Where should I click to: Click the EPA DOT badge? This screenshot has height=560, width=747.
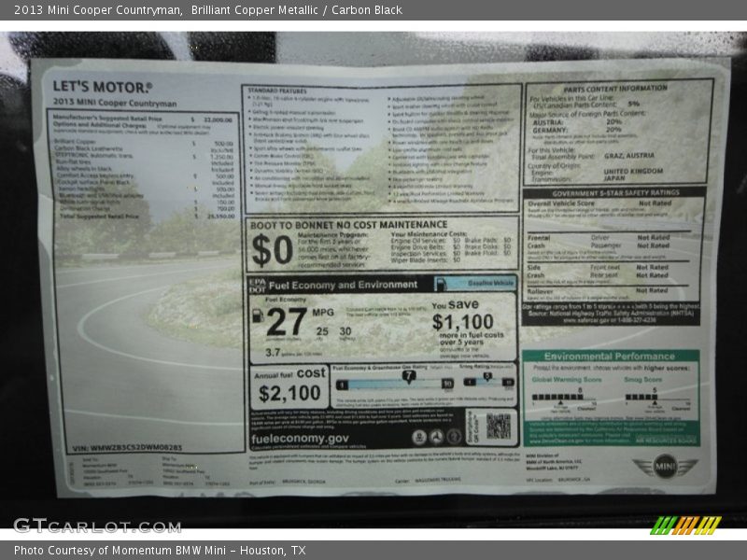(257, 286)
